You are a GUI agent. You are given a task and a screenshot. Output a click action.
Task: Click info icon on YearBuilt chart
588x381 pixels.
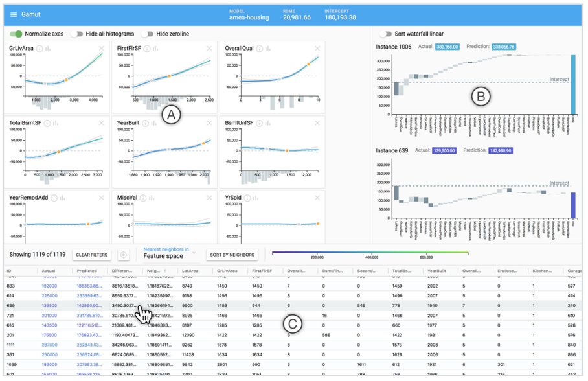coord(148,123)
